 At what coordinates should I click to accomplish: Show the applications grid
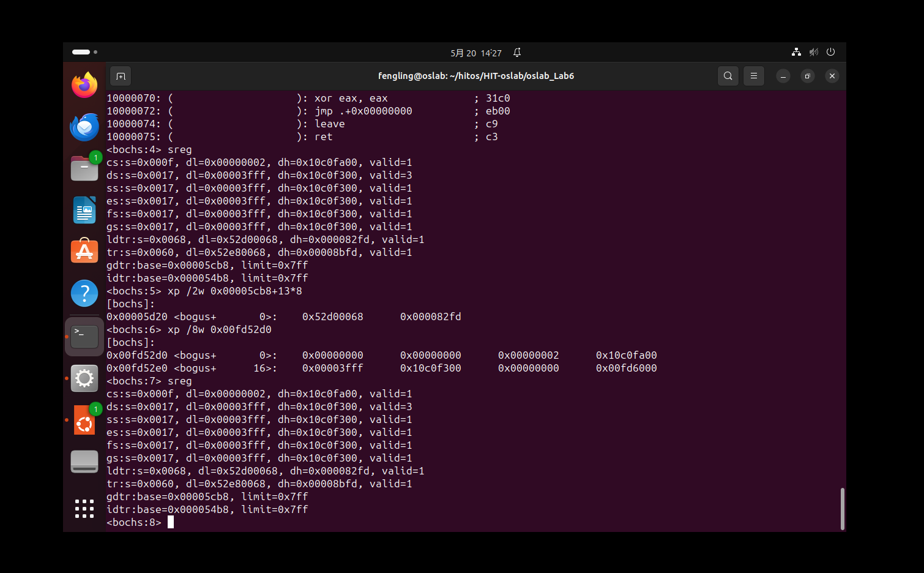pyautogui.click(x=84, y=509)
